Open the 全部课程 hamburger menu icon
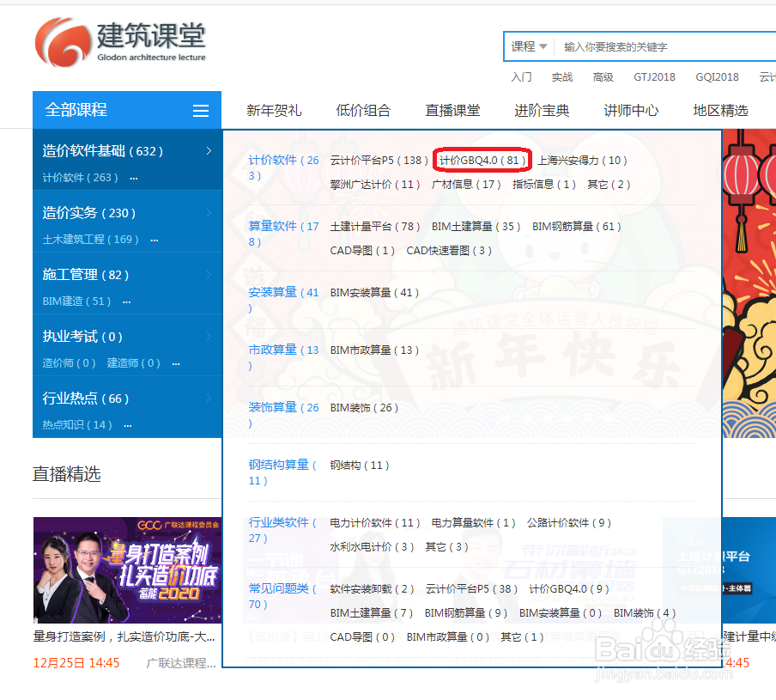This screenshot has height=700, width=776. point(200,111)
